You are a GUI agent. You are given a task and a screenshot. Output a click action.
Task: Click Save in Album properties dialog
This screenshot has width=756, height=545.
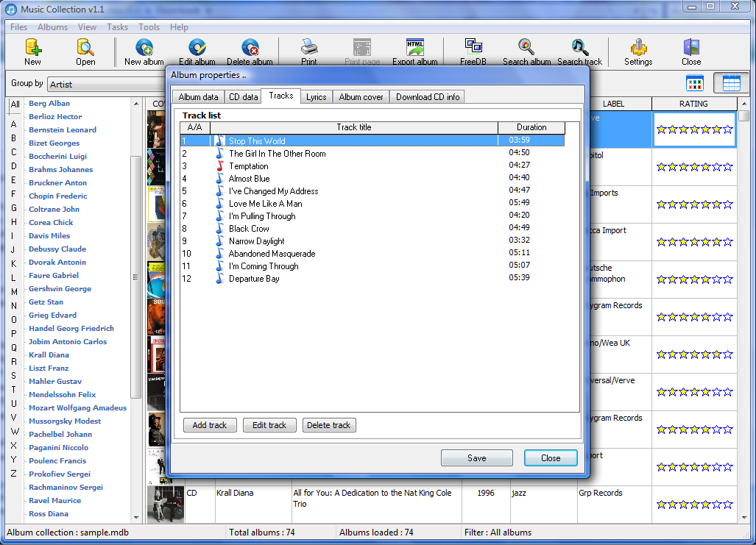click(x=477, y=457)
